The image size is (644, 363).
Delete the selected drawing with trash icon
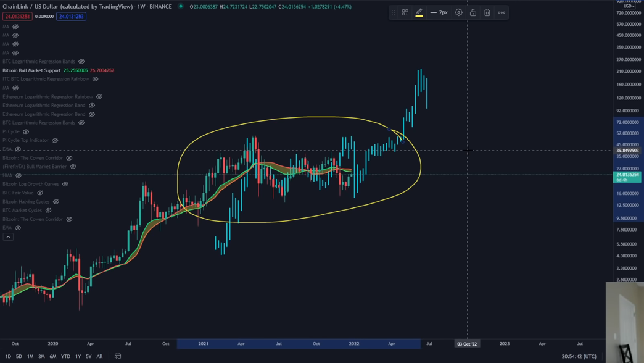pos(487,12)
